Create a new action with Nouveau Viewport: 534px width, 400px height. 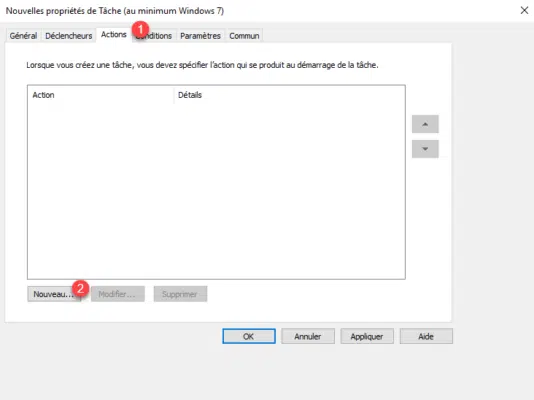point(54,294)
